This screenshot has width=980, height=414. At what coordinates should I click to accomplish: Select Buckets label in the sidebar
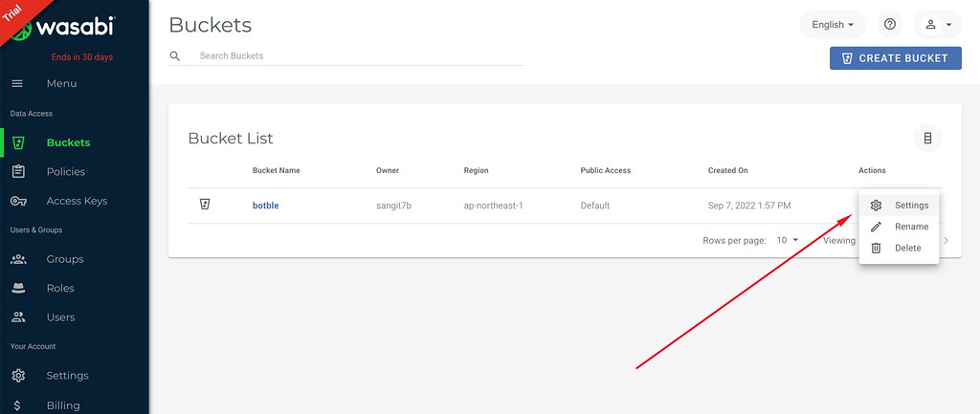(68, 142)
